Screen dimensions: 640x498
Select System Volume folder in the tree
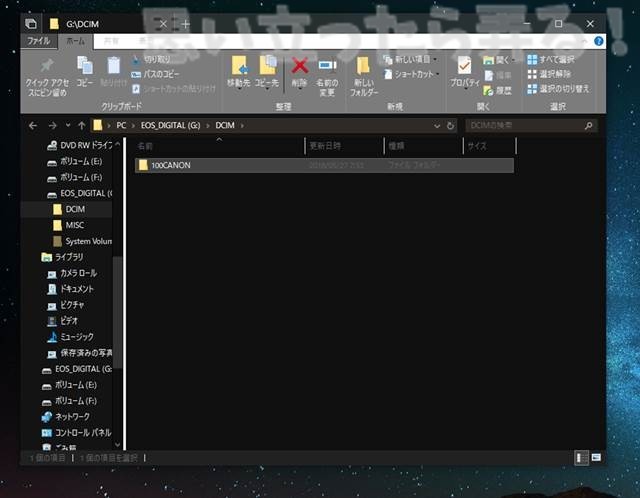(82, 241)
